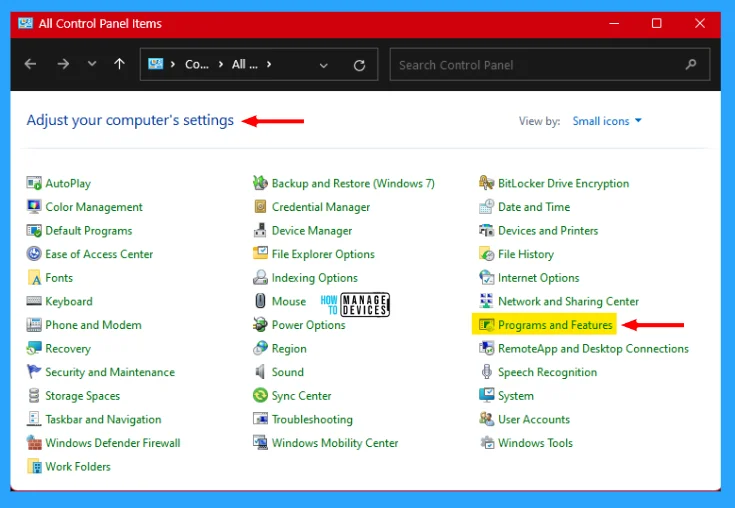Click the search magnifier icon
735x508 pixels.
pos(690,65)
